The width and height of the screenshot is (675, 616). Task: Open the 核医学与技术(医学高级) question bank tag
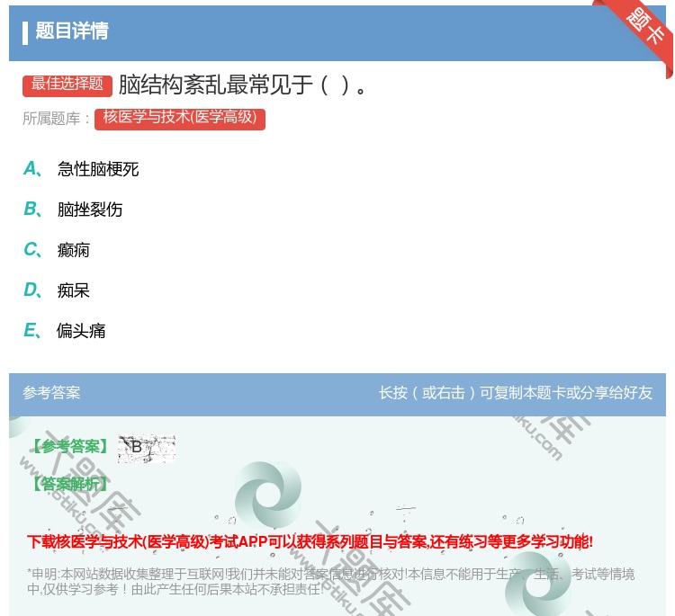coord(180,119)
